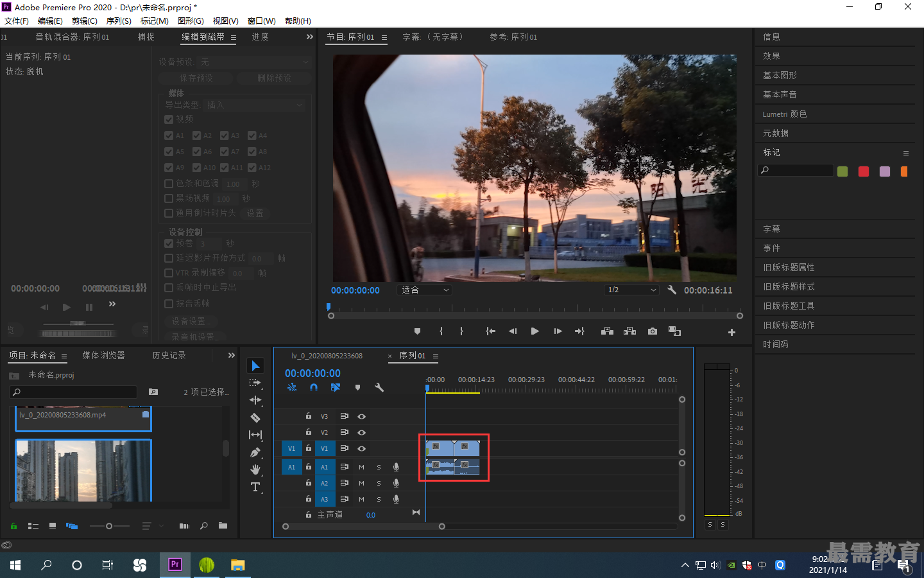Screen dimensions: 924x578
Task: Click the Mark Out button
Action: (x=461, y=331)
